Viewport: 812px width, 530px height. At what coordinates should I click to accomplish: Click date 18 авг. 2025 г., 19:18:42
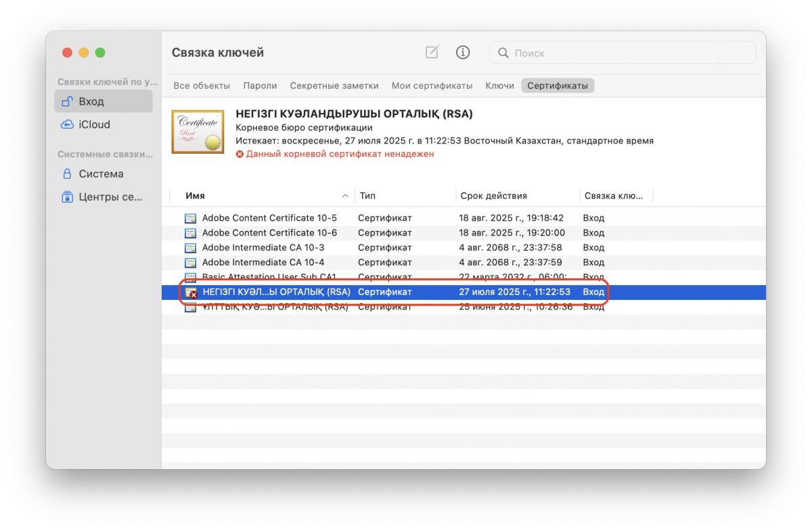(511, 218)
